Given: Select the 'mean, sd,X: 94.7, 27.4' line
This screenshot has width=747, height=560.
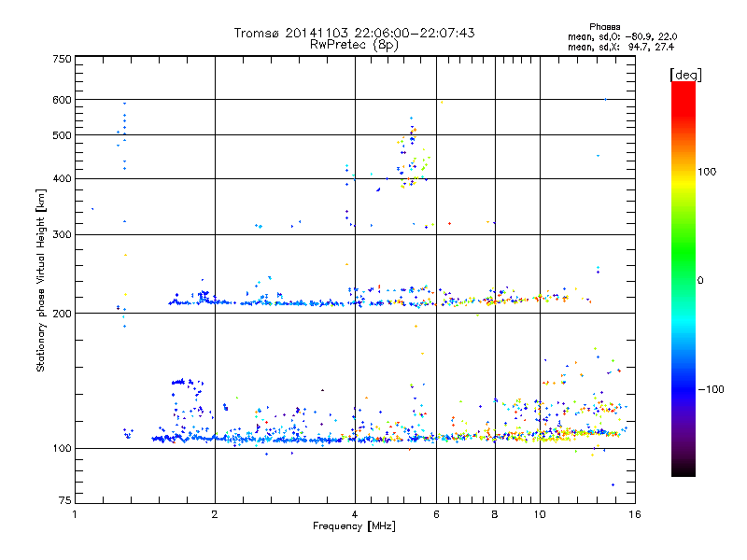Looking at the screenshot, I should pyautogui.click(x=621, y=47).
